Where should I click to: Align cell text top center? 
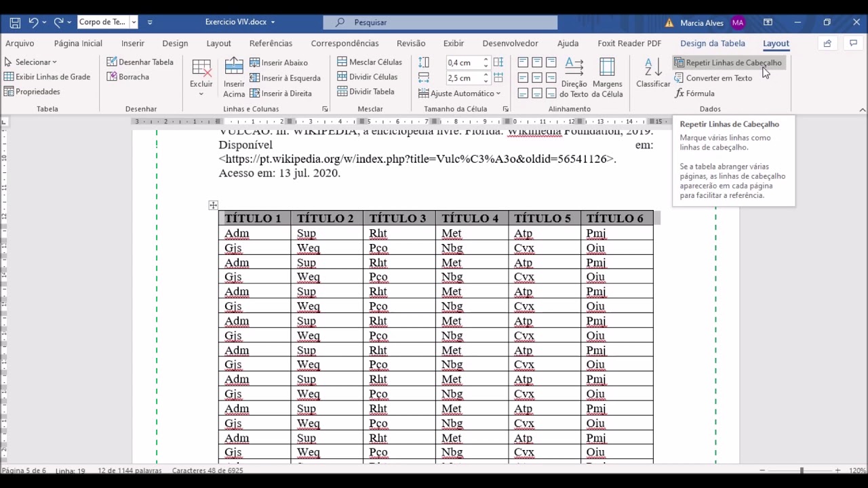point(537,62)
